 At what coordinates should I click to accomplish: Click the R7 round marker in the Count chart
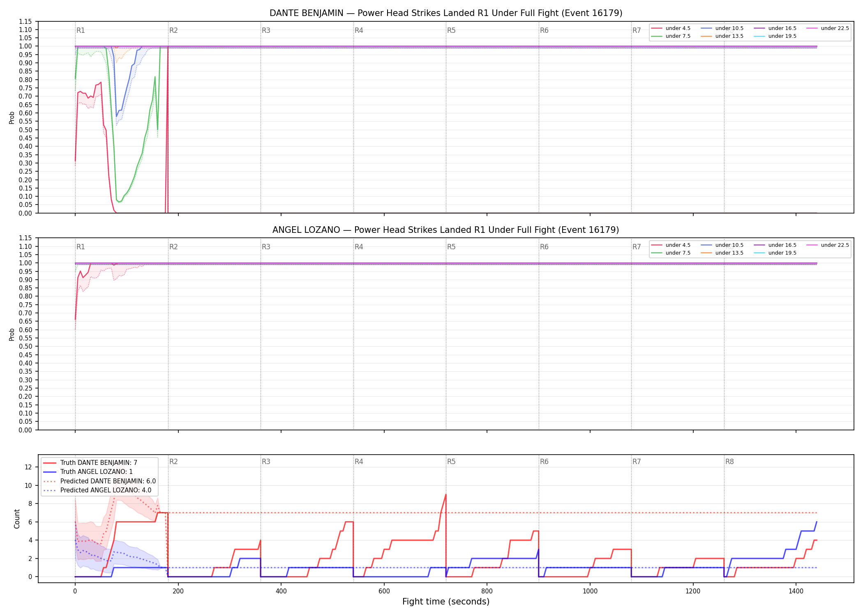[x=637, y=462]
